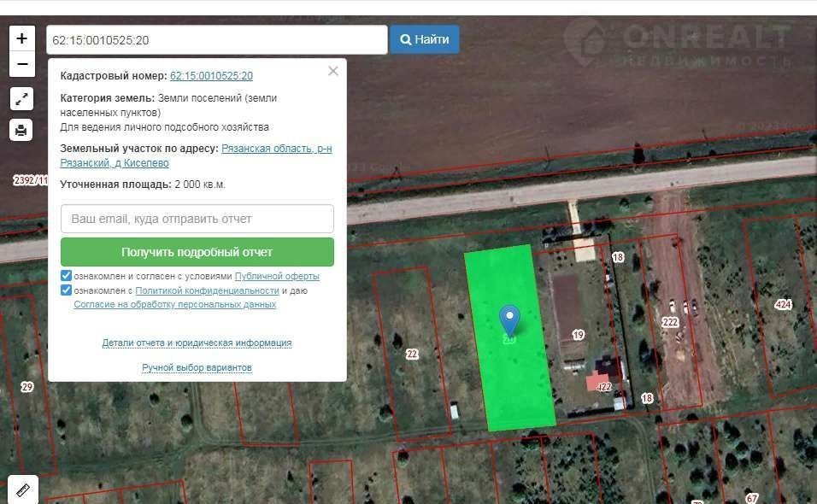Viewport: 817px width, 504px height.
Task: Toggle the Политикой конфиденциальности checkbox
Action: pos(67,290)
